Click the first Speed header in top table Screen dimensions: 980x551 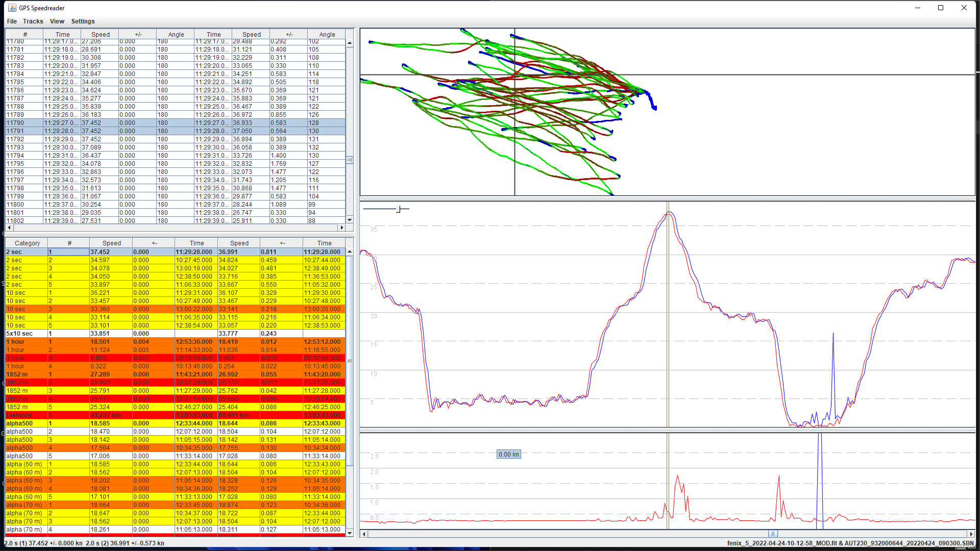(100, 35)
